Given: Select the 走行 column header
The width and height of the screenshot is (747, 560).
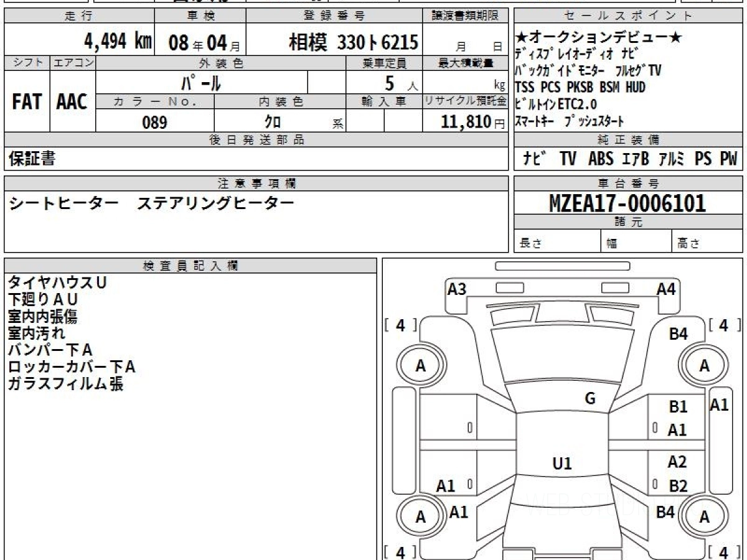Looking at the screenshot, I should point(78,16).
